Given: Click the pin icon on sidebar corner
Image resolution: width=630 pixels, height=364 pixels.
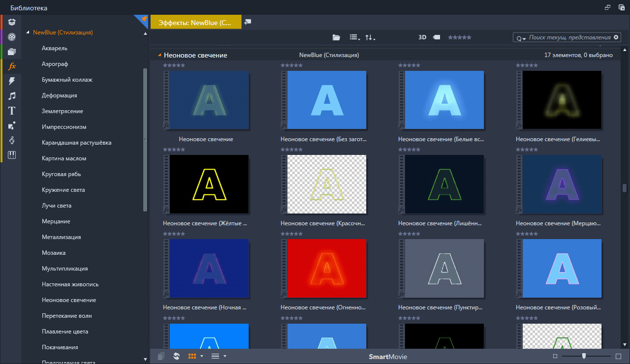Looking at the screenshot, I should 144,19.
